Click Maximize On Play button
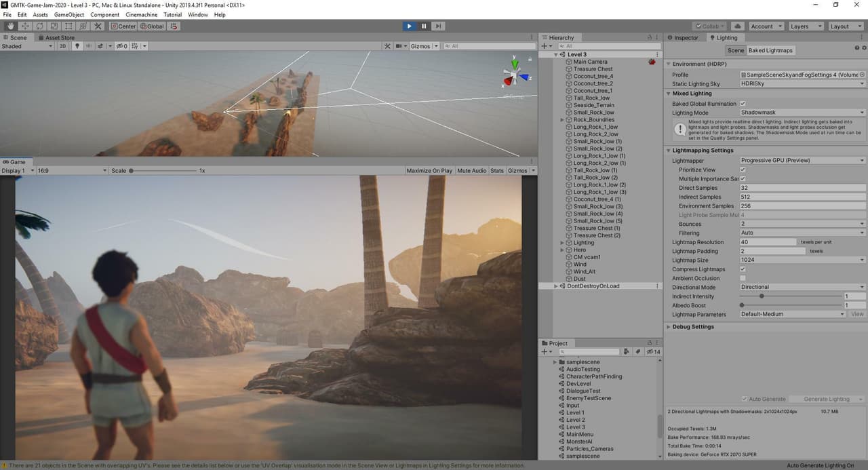 click(x=429, y=170)
